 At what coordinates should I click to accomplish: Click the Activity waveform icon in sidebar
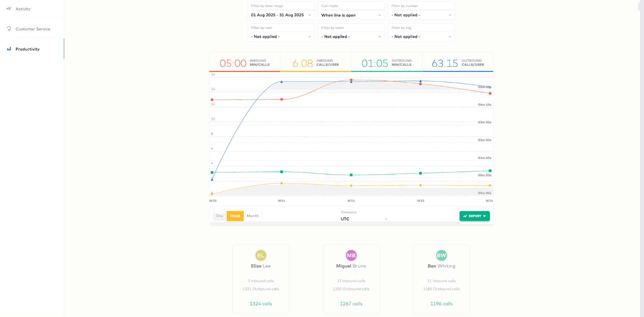9,8
